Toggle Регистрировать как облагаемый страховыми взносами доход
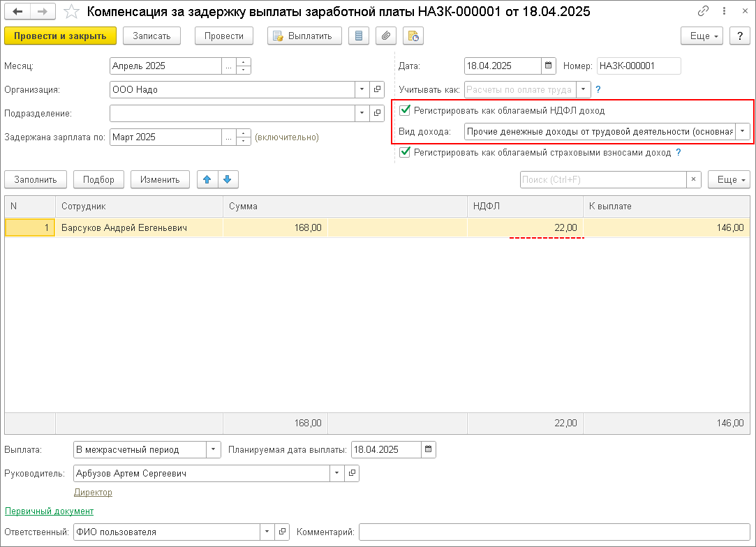Screen dimensions: 756x547 click(405, 152)
